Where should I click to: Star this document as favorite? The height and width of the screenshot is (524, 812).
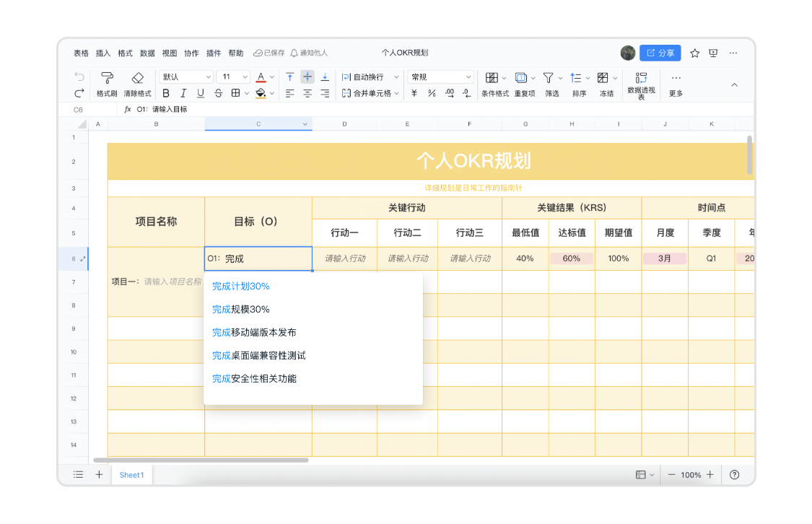[x=695, y=53]
